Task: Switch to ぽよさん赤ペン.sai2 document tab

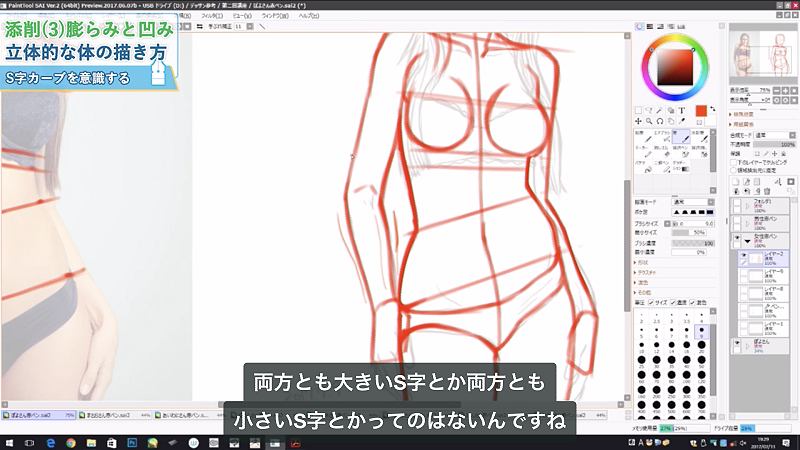Action: click(x=38, y=415)
